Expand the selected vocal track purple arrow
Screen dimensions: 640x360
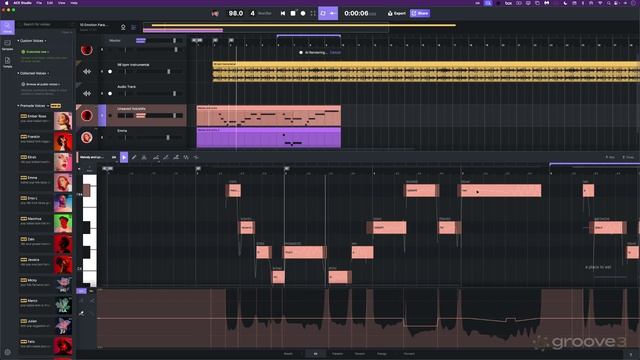click(x=102, y=116)
